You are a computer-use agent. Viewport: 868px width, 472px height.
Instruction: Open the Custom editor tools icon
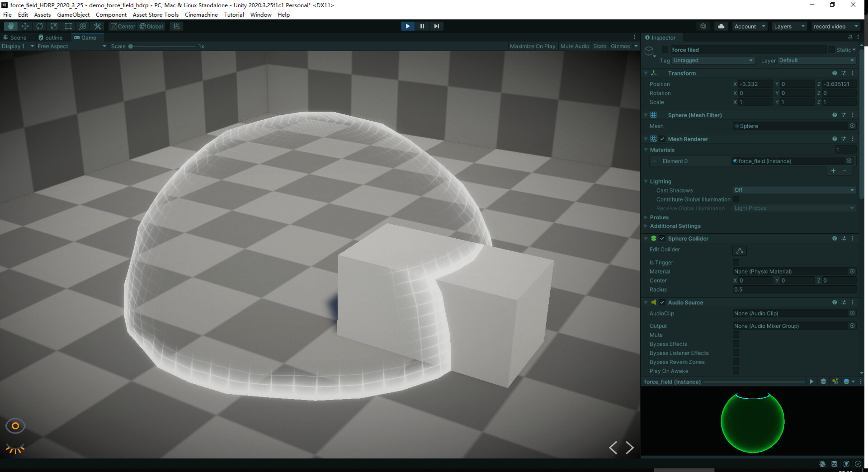click(x=97, y=26)
